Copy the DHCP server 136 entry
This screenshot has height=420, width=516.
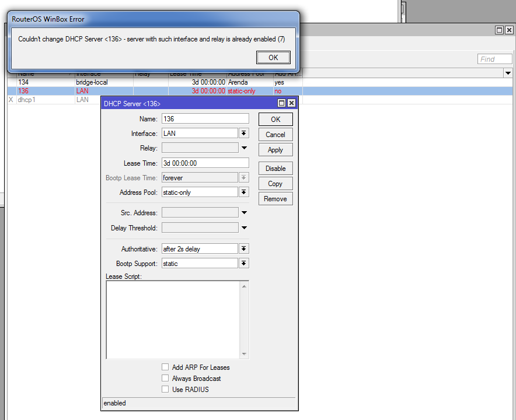point(276,184)
